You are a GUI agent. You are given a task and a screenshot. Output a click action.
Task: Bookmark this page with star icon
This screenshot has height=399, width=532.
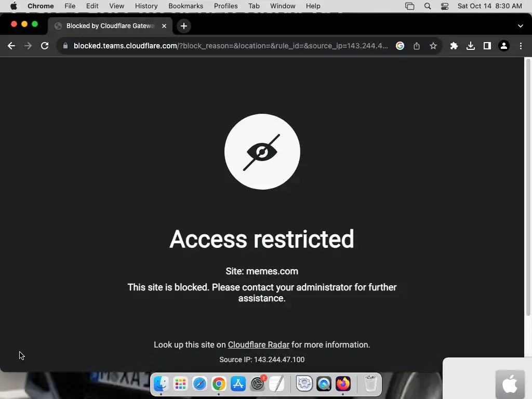[433, 46]
